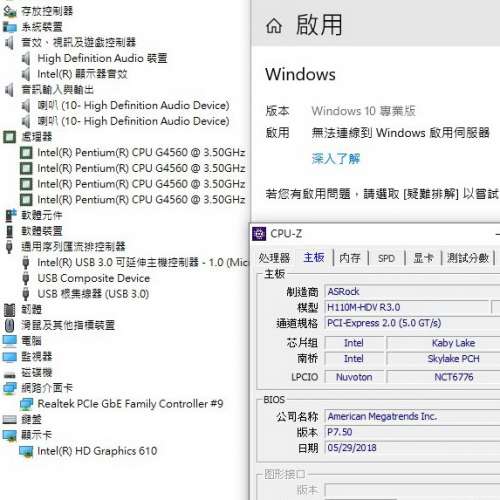
Task: Click the 音訊輸入與輸出 speaker icon
Action: coord(9,90)
